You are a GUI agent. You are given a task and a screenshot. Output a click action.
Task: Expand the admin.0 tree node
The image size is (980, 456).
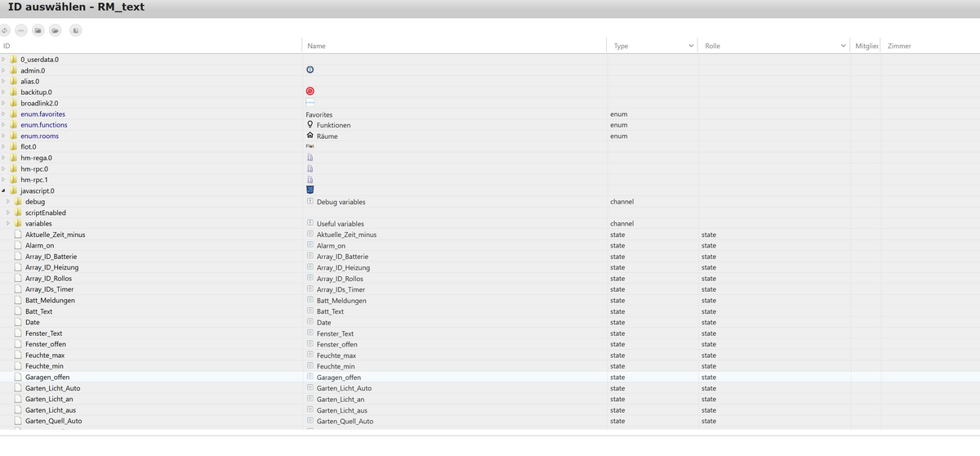tap(3, 70)
